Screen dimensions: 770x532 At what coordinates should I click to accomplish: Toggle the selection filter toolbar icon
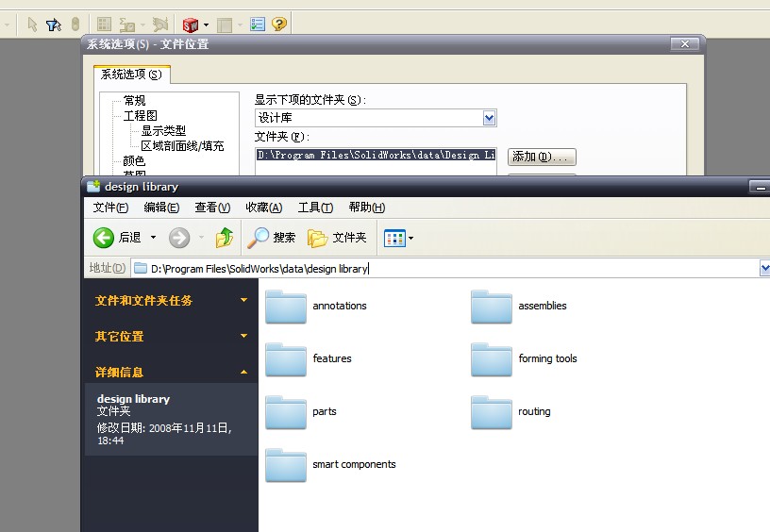[x=54, y=24]
